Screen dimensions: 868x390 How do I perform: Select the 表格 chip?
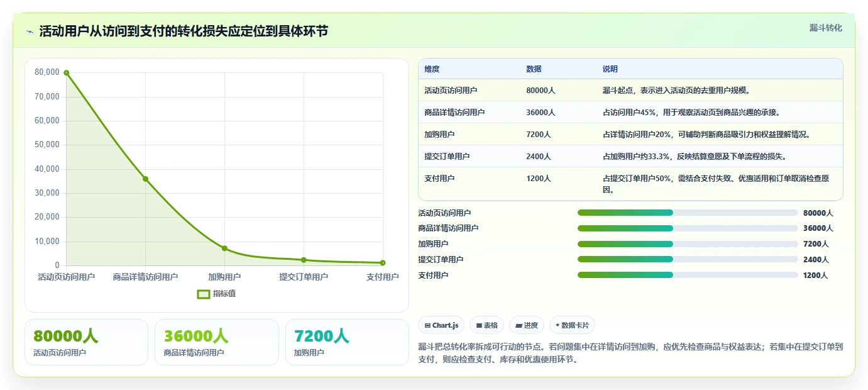(487, 325)
